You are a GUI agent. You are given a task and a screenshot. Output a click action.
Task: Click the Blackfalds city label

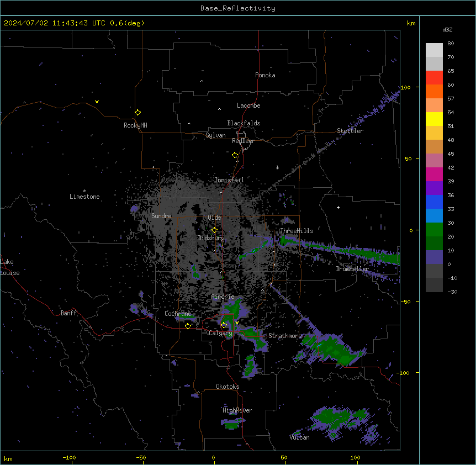(244, 123)
